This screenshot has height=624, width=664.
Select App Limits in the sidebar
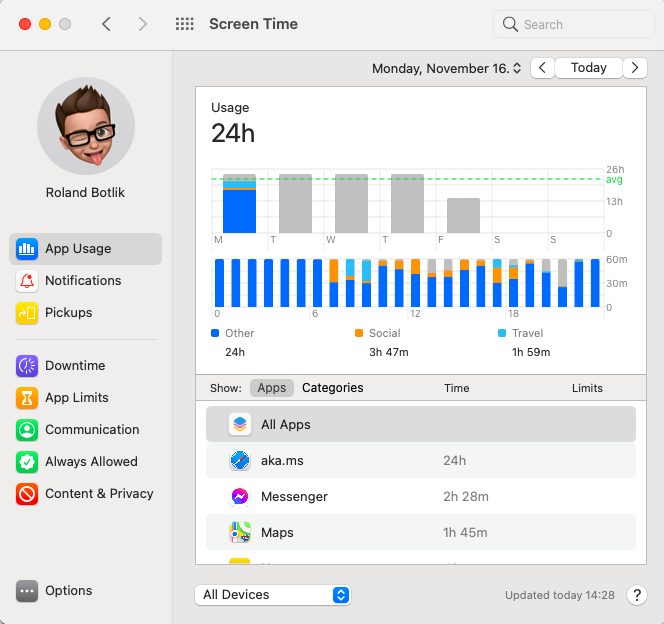coord(86,398)
